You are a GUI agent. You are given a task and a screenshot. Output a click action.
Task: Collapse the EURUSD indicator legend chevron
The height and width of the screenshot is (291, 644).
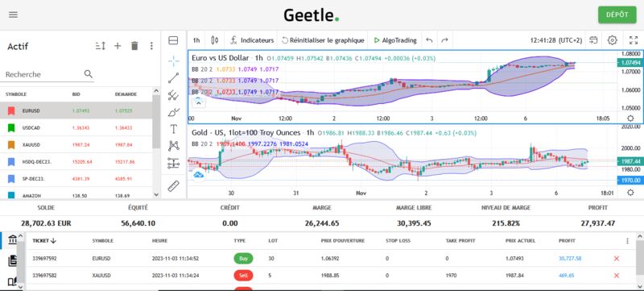[x=198, y=102]
